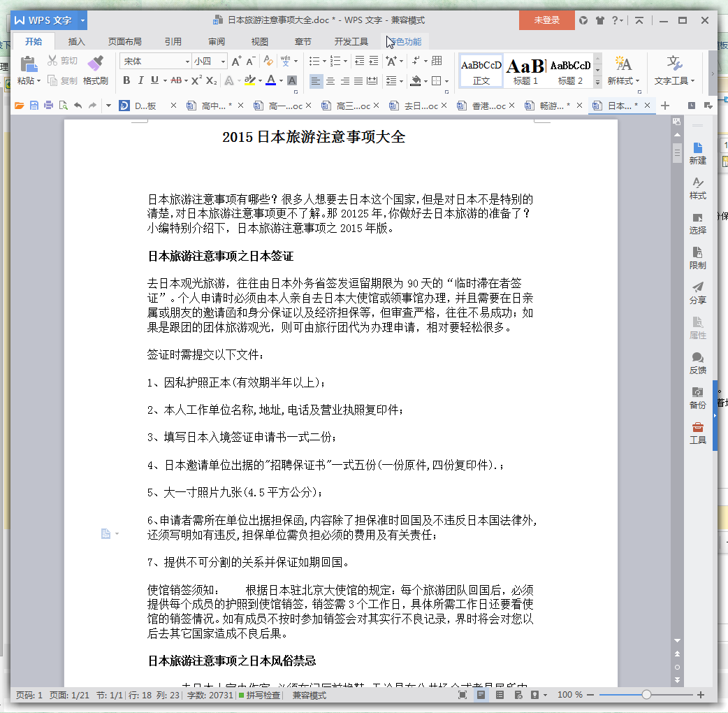Open the font size dropdown (小四)

point(223,62)
